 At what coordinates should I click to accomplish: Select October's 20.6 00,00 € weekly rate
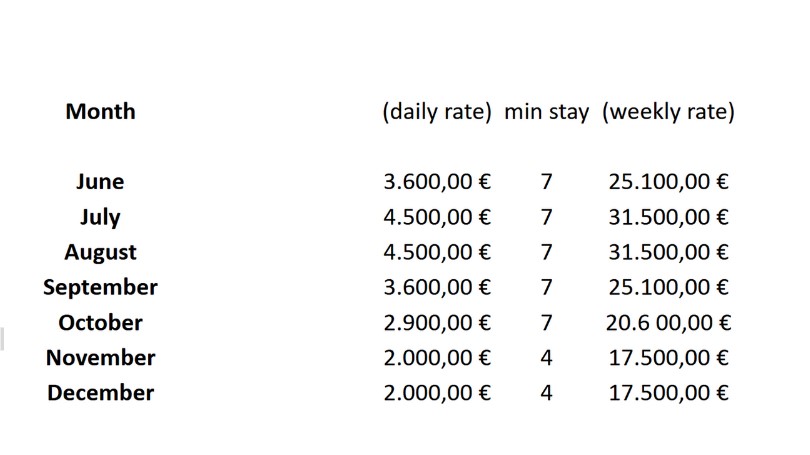coord(668,322)
